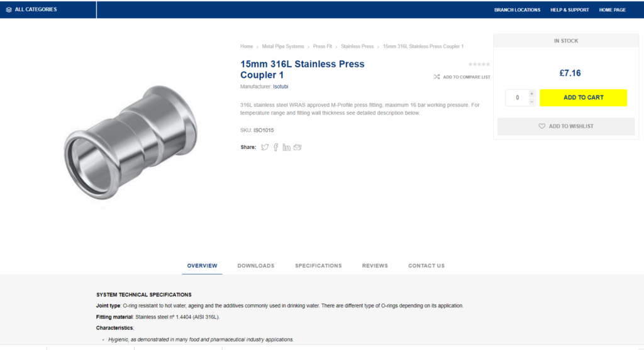The width and height of the screenshot is (644, 350).
Task: Click the compare shuffle icon
Action: [436, 77]
